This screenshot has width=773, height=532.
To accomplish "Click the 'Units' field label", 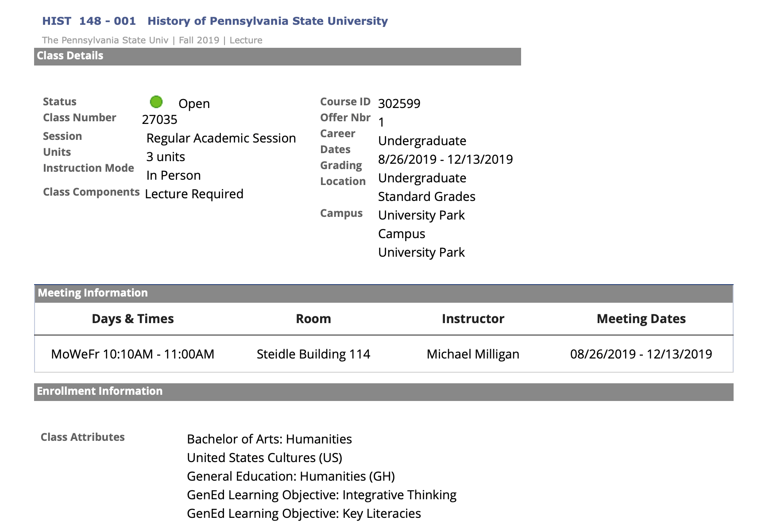I will [x=57, y=152].
